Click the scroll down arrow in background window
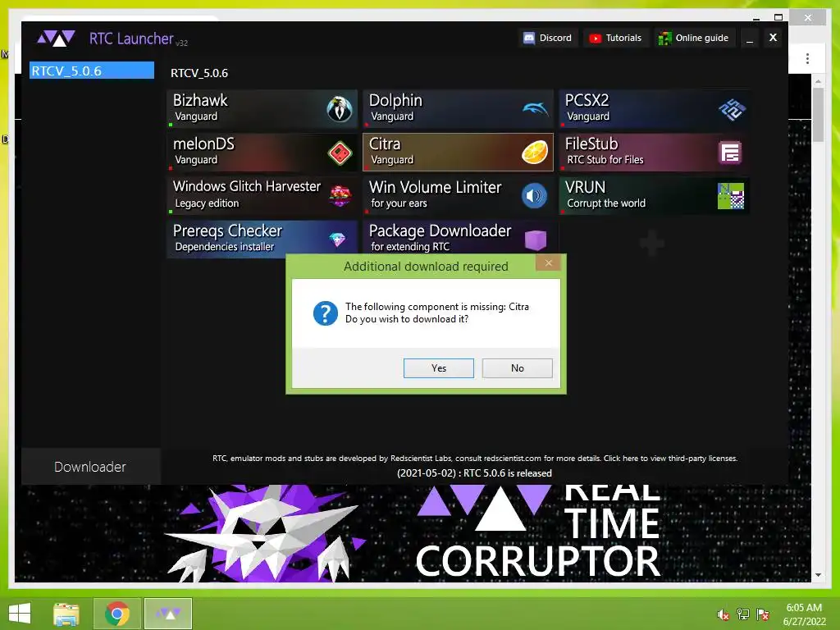This screenshot has width=840, height=630. point(818,575)
